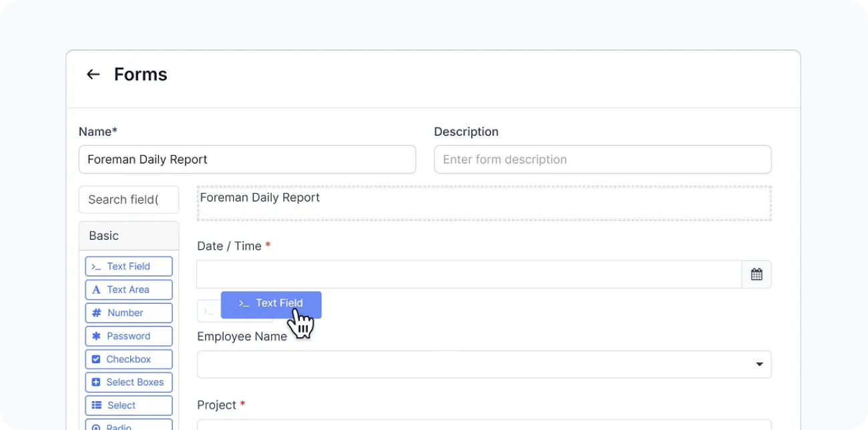Select the Text Field component in the Basic list
This screenshot has width=868, height=430.
pyautogui.click(x=129, y=266)
